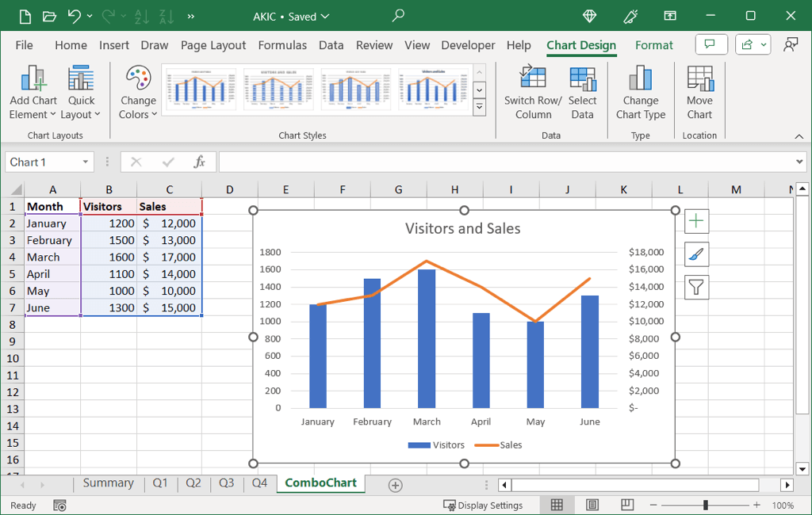Click Switch Row/Column icon
This screenshot has height=515, width=812.
[x=532, y=79]
